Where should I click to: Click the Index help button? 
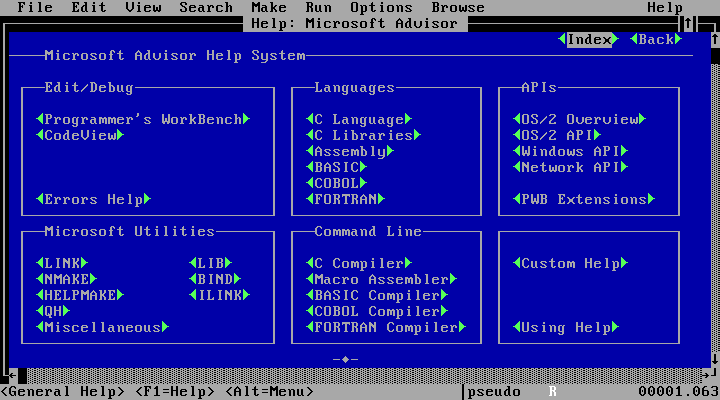[589, 39]
